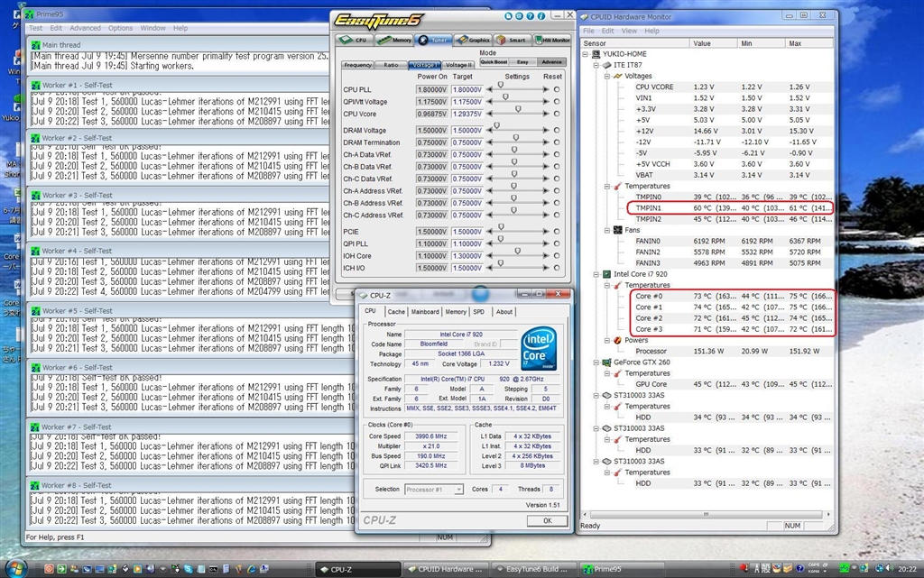The image size is (924, 578).
Task: Click the Main thread window icon in Prime95
Action: point(35,45)
